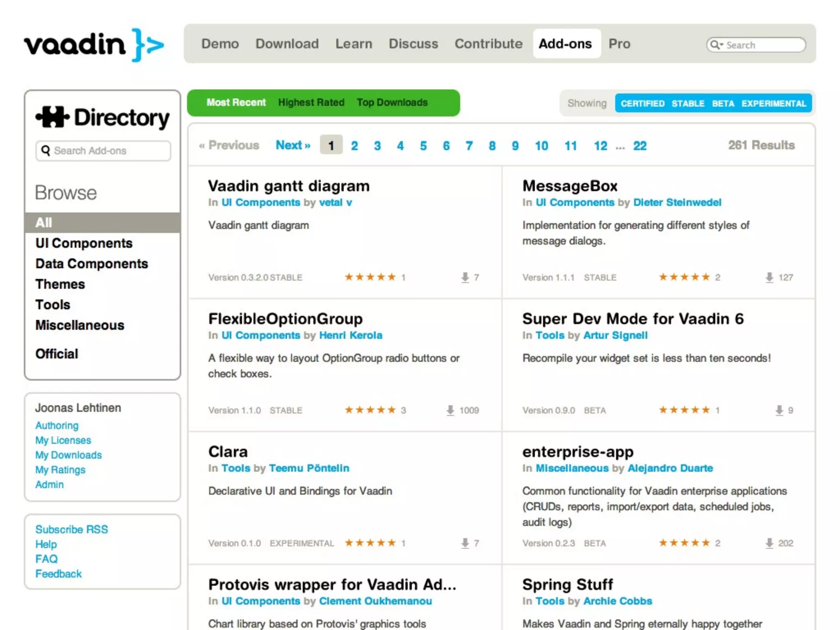Toggle the EXPERIMENTAL filter
840x630 pixels.
[x=774, y=103]
